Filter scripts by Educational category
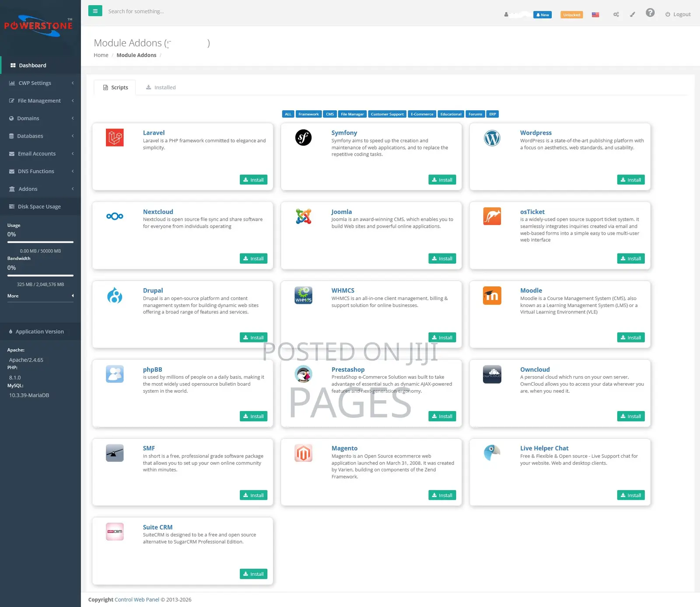Screen dimensions: 700x607 click(451, 114)
